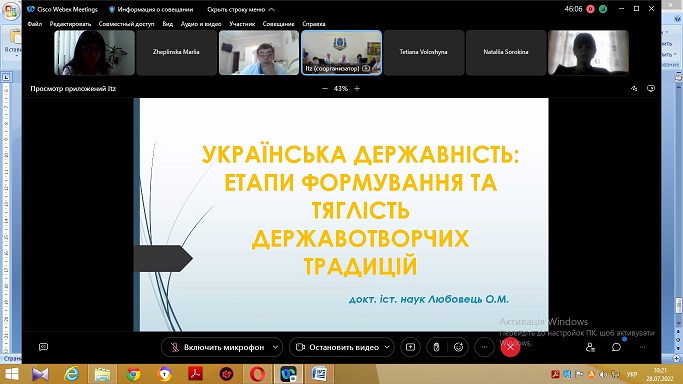The image size is (683, 384).
Task: Zoom in shared content with plus
Action: coord(357,88)
